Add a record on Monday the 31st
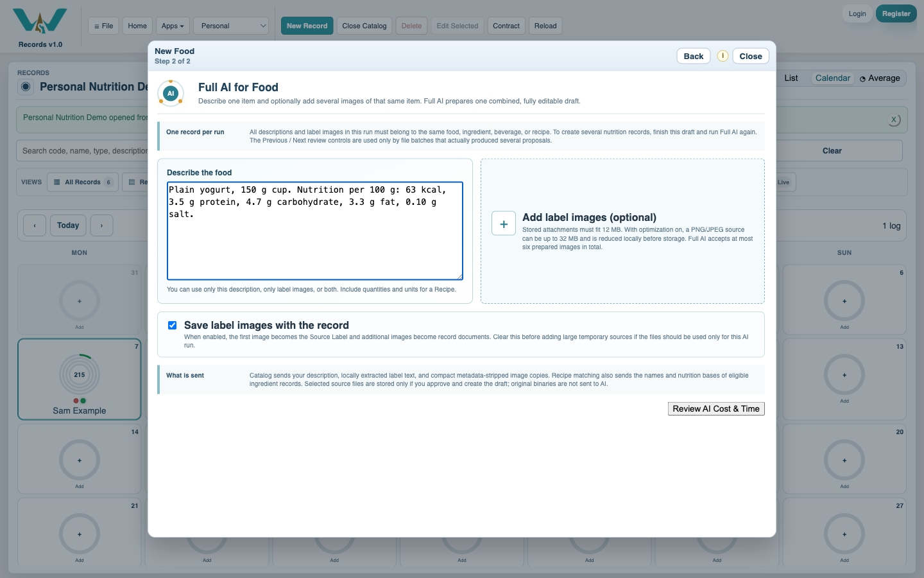This screenshot has width=924, height=578. [x=80, y=301]
